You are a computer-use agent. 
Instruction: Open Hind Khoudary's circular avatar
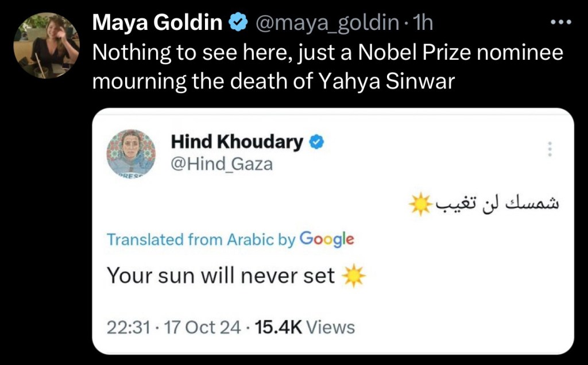click(131, 152)
